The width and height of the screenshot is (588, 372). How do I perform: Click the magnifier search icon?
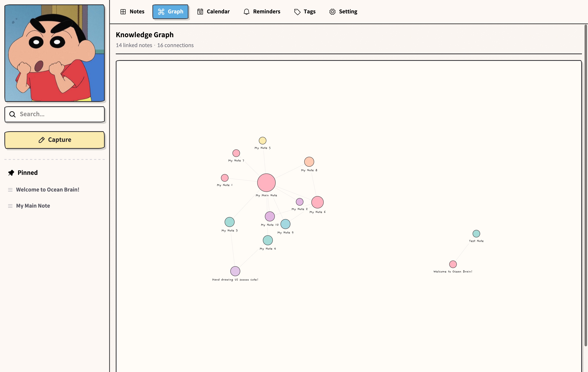[x=12, y=114]
